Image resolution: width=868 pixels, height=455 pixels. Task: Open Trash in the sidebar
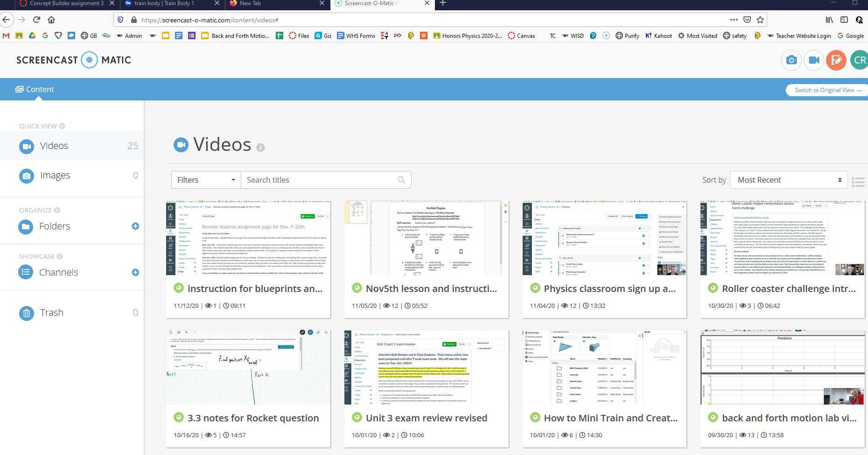click(x=51, y=313)
